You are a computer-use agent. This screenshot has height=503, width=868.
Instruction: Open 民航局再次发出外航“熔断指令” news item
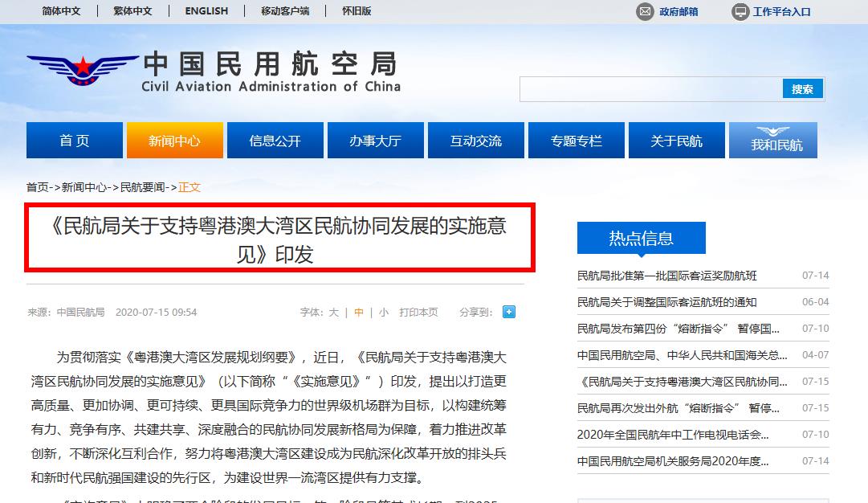(x=679, y=408)
